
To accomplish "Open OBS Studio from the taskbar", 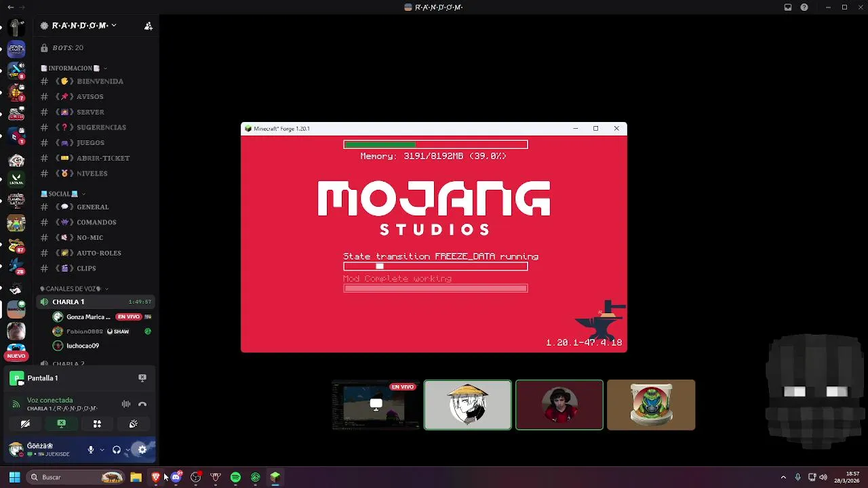I will [x=196, y=477].
